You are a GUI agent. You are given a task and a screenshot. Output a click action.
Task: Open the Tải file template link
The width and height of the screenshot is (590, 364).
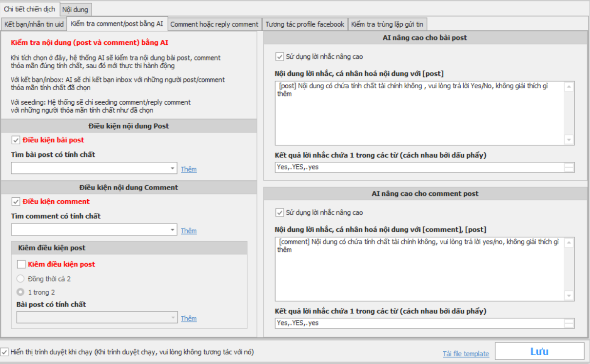(x=466, y=354)
